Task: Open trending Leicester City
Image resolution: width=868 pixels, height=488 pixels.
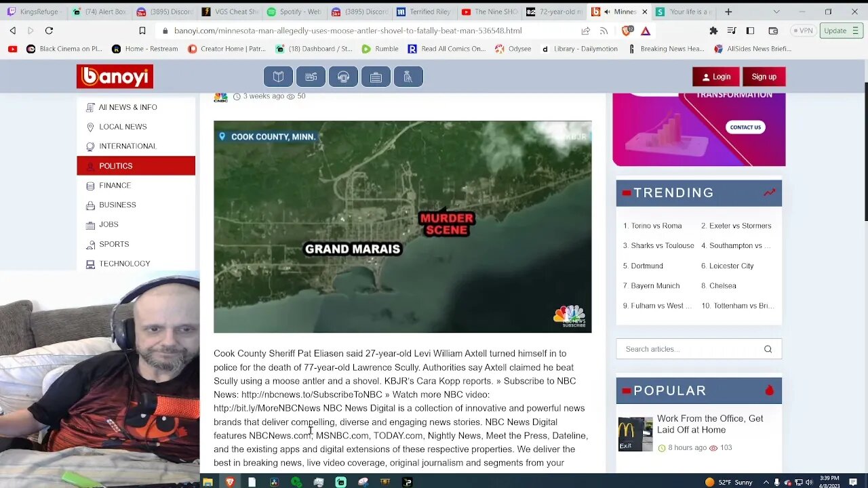Action: coord(727,266)
